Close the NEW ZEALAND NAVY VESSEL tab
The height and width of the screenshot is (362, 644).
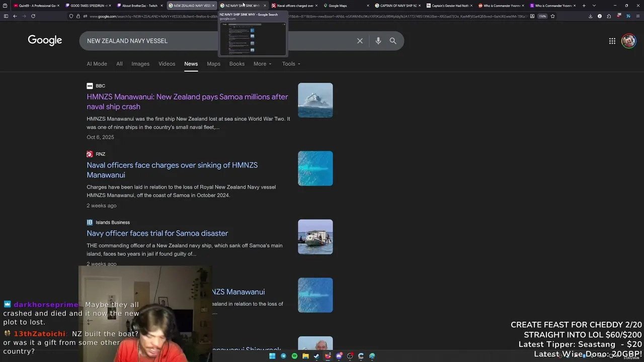click(213, 6)
